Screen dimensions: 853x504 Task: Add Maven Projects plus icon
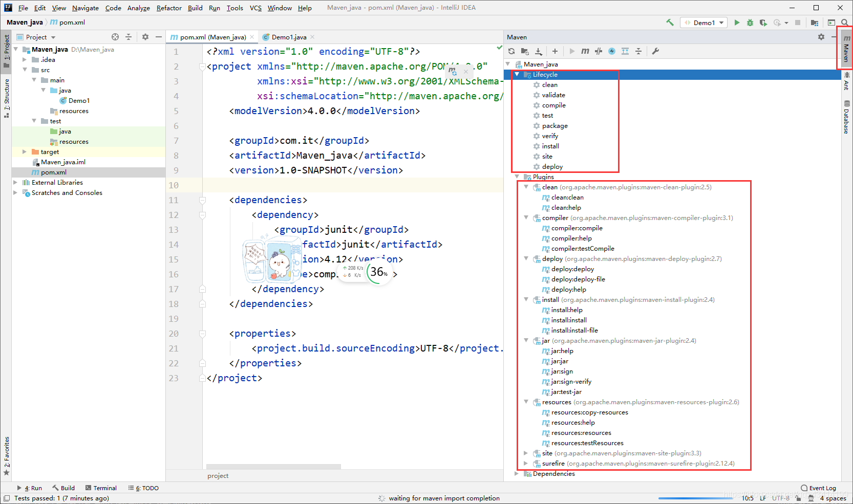click(555, 51)
